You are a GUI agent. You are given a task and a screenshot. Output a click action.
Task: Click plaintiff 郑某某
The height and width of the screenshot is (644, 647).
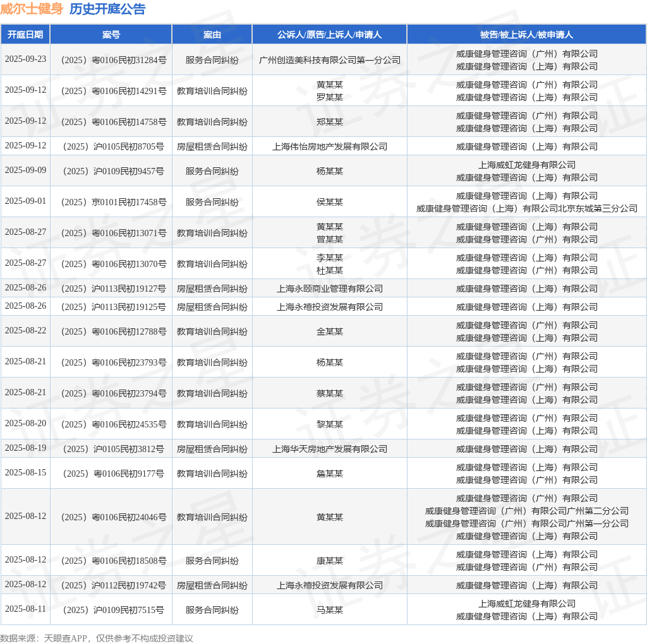[330, 122]
